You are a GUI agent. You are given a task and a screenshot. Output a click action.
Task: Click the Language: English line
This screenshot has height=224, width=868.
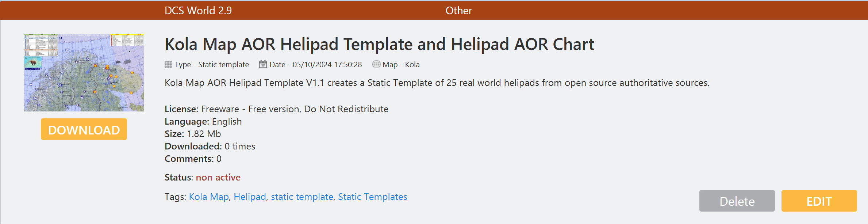[x=203, y=121]
